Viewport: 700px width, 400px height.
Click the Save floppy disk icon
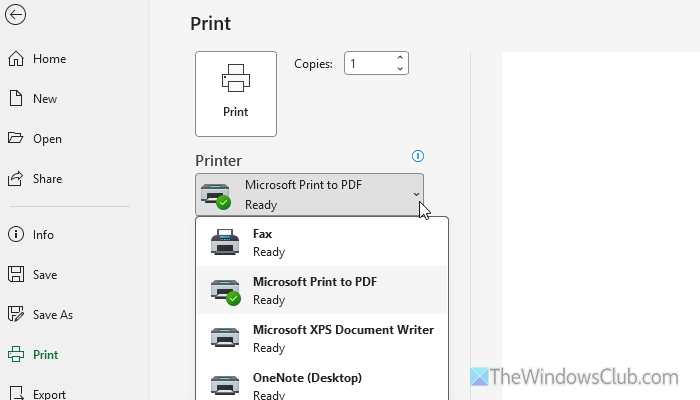tap(16, 274)
